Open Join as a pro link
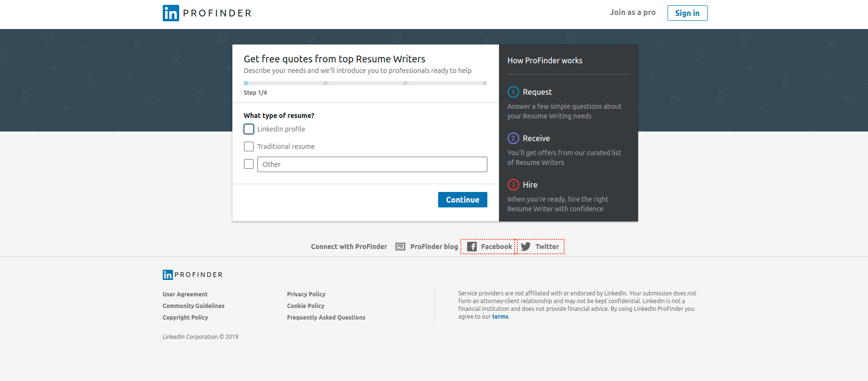This screenshot has width=868, height=381. (x=632, y=13)
